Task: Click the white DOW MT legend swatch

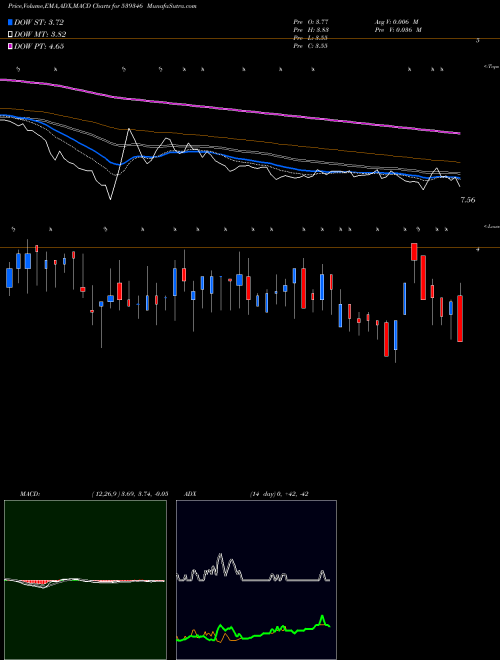Action: tap(10, 35)
